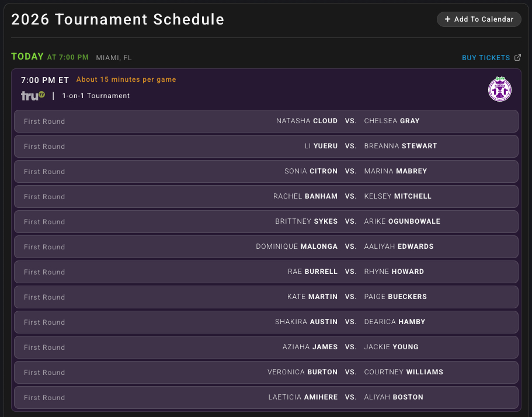Viewport: 532px width, 417px height.
Task: Select the Laeticia Amihere vs. Aliyah Boston matchup
Action: coord(266,398)
